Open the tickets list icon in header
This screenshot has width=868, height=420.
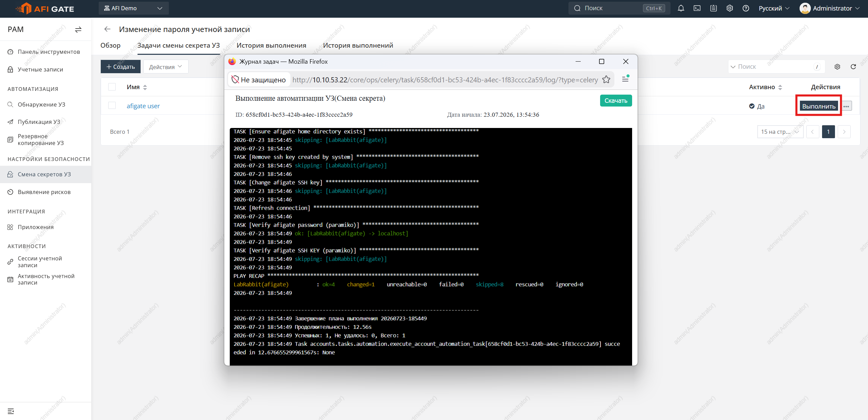713,8
